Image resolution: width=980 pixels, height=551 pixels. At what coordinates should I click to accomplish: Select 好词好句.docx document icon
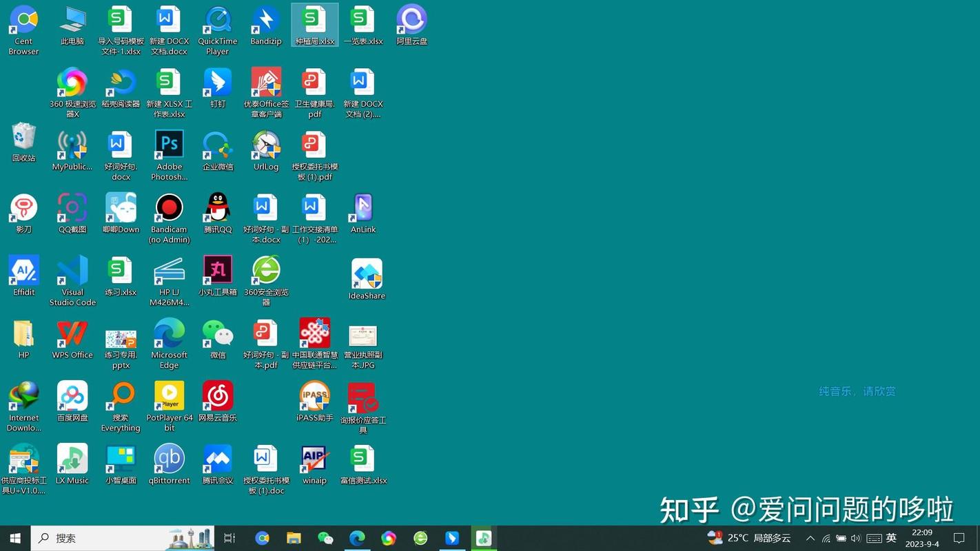click(x=121, y=145)
